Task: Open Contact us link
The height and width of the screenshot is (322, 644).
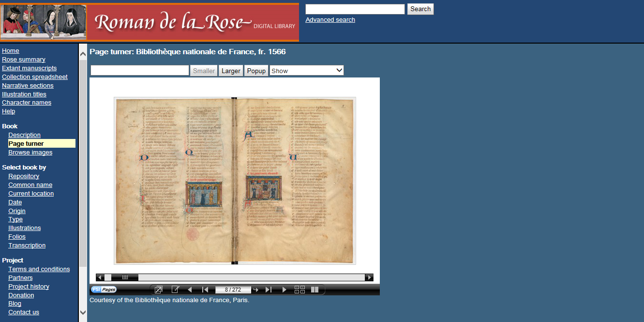Action: [24, 312]
